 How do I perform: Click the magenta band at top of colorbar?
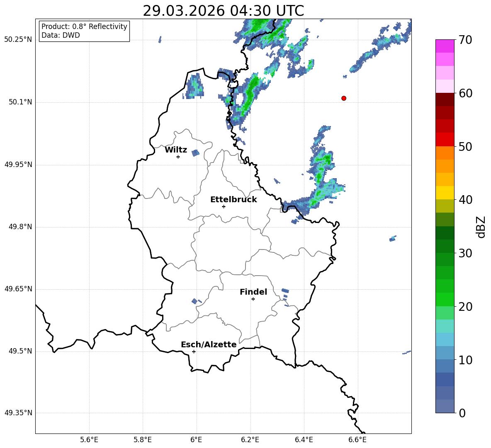click(445, 46)
